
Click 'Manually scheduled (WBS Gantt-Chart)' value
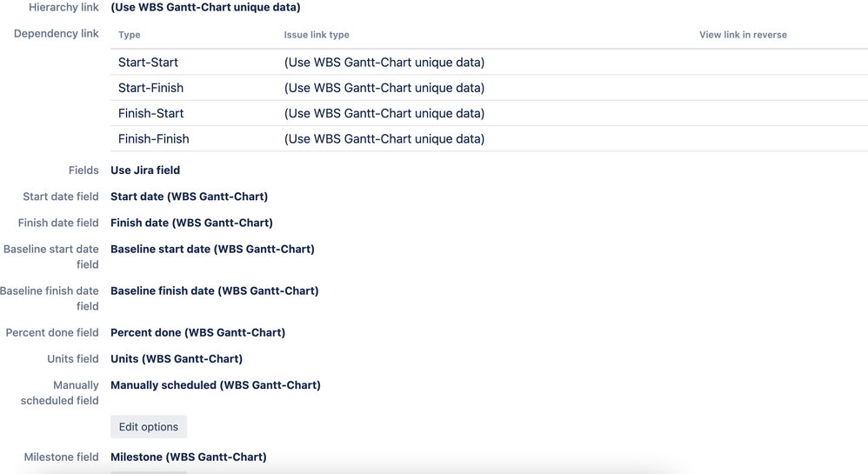[x=216, y=384]
